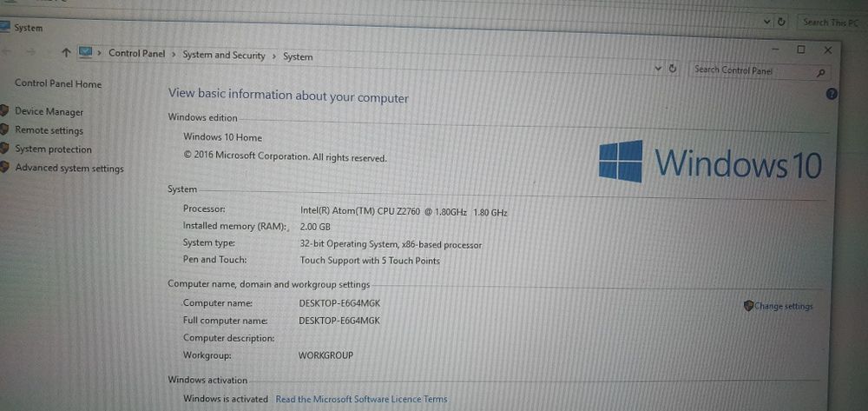868x411 pixels.
Task: Select the Windows 10 Home edition text
Action: click(x=222, y=137)
